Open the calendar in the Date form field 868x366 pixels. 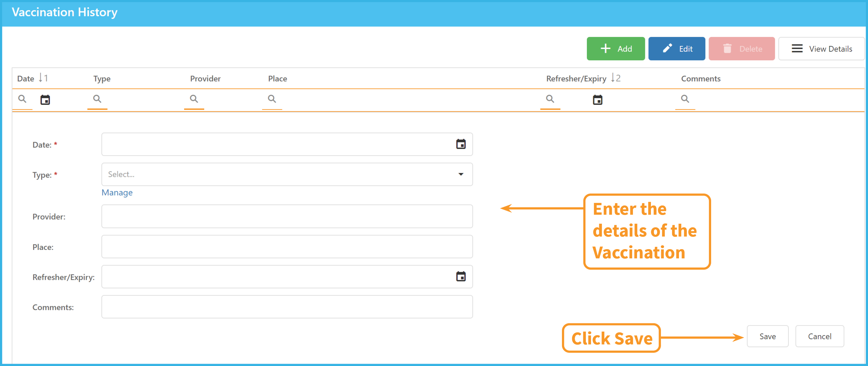click(461, 144)
